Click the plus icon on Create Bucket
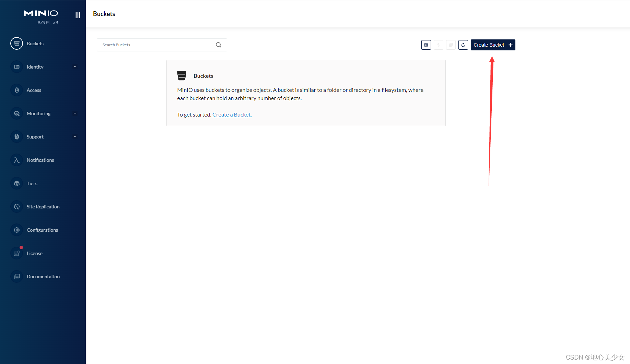Image resolution: width=630 pixels, height=364 pixels. coord(511,45)
